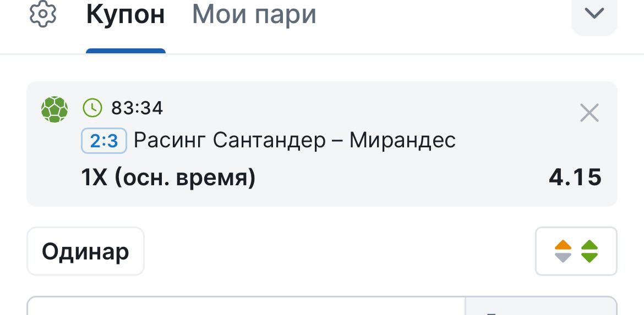Click the right segment of the stake field

[541, 306]
